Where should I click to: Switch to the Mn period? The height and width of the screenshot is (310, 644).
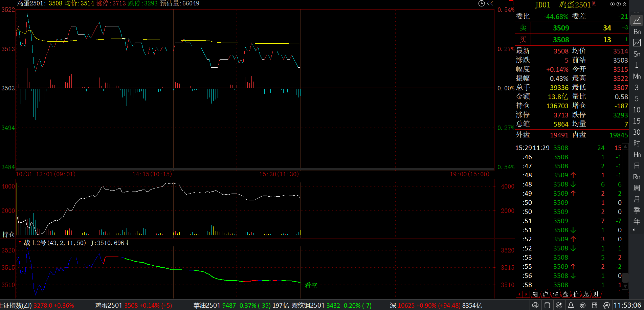(637, 76)
